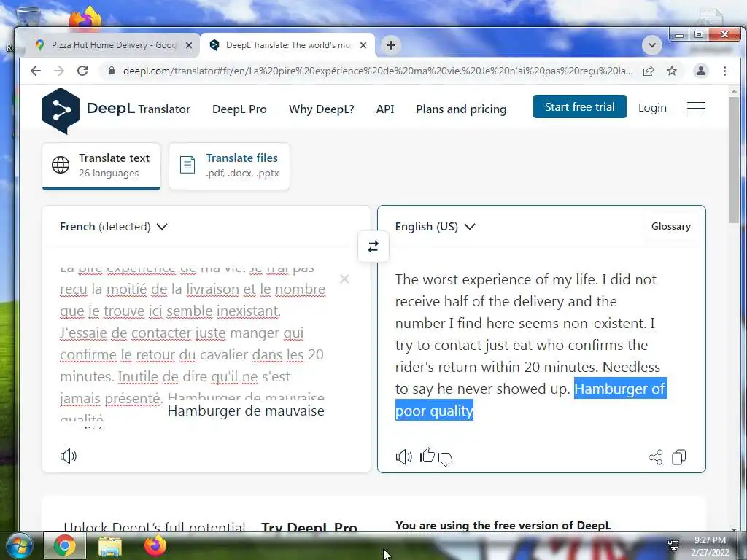Open the Chrome three-dot menu
This screenshot has width=747, height=560.
click(724, 71)
